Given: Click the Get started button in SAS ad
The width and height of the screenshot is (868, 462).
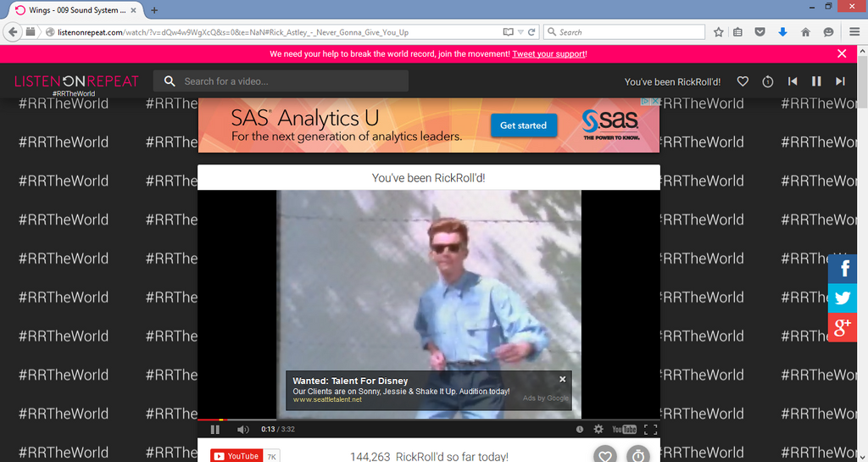Looking at the screenshot, I should (x=524, y=125).
